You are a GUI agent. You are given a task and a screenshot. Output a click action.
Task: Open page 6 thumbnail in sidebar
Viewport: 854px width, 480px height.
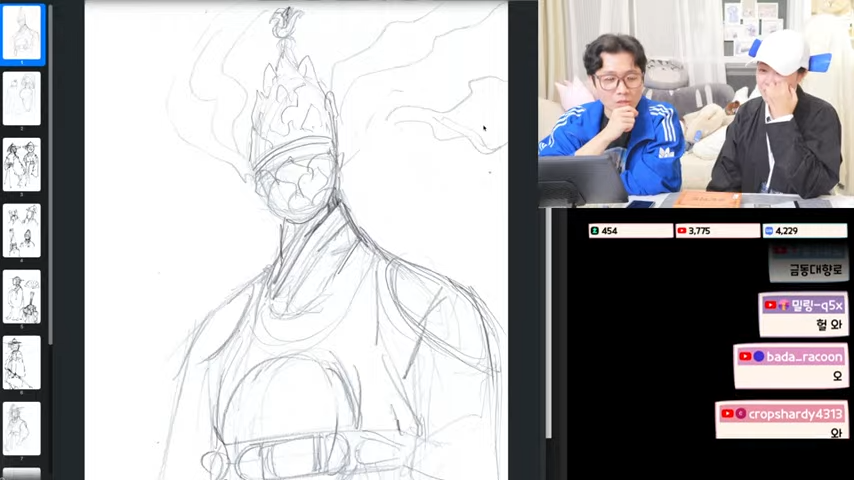(22, 362)
